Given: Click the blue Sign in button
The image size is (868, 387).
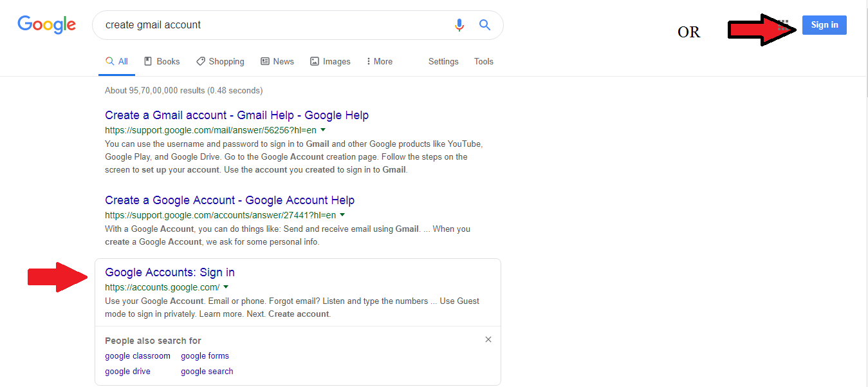Looking at the screenshot, I should 824,25.
